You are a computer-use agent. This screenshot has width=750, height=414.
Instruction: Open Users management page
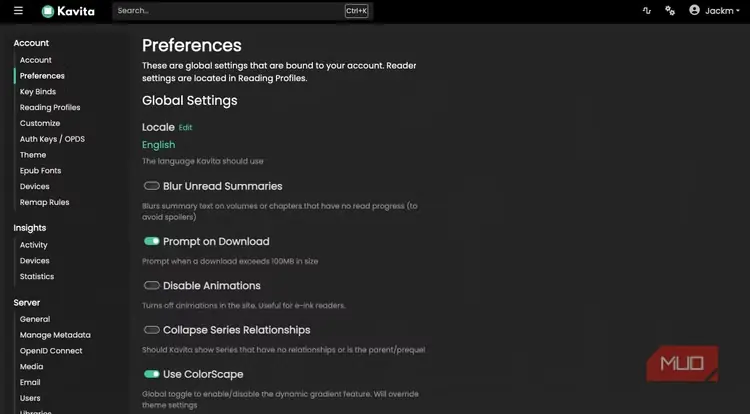tap(30, 398)
